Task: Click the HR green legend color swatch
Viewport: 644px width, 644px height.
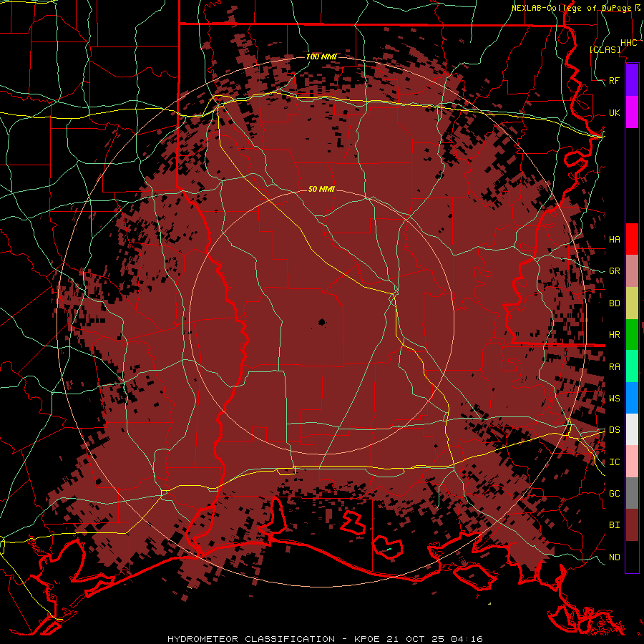Action: [632, 335]
